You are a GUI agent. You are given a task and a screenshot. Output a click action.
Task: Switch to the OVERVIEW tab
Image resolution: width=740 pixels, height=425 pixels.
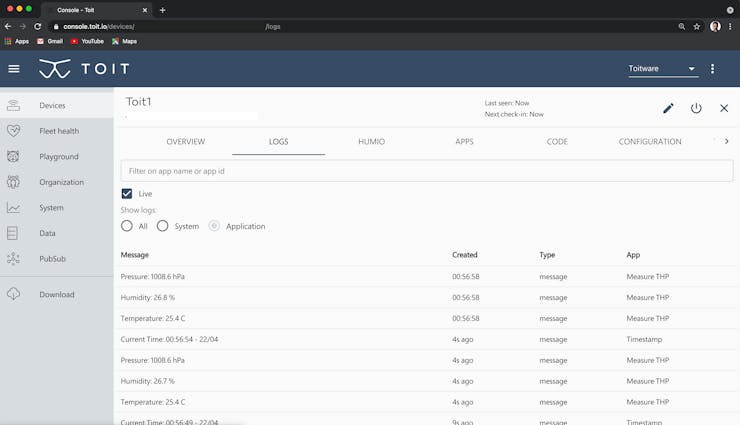[x=185, y=142]
